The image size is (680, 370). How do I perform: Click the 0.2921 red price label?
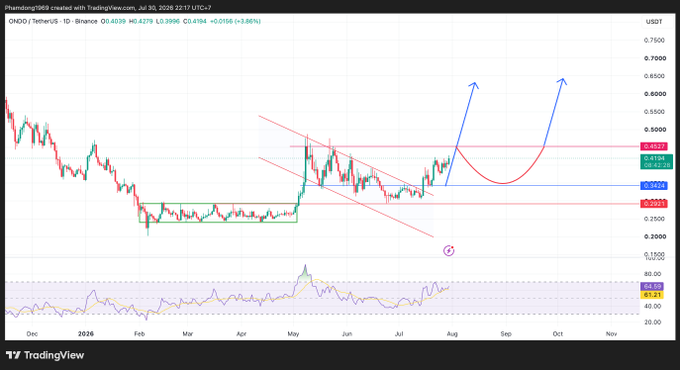tap(654, 203)
